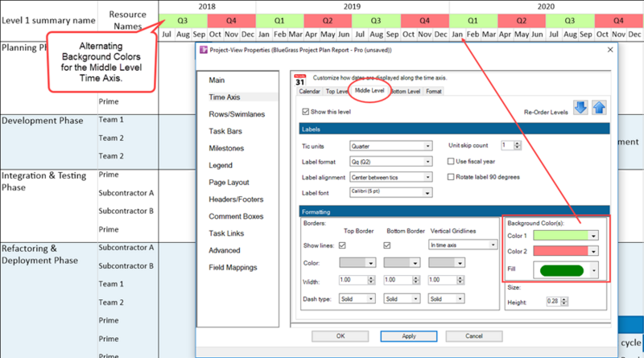
Task: Pick the Vertical Gridlines color swatch
Action: [446, 263]
